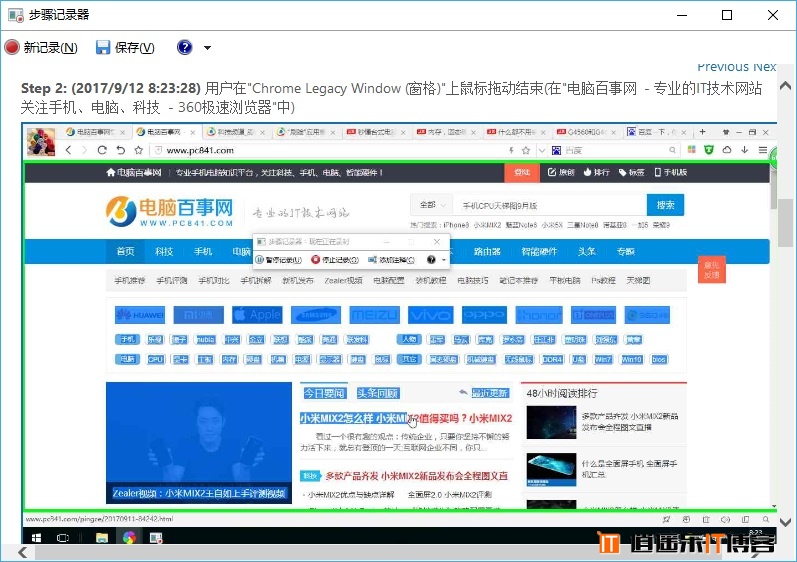This screenshot has width=797, height=562.
Task: Click the browser reload icon in screenshot
Action: point(102,150)
